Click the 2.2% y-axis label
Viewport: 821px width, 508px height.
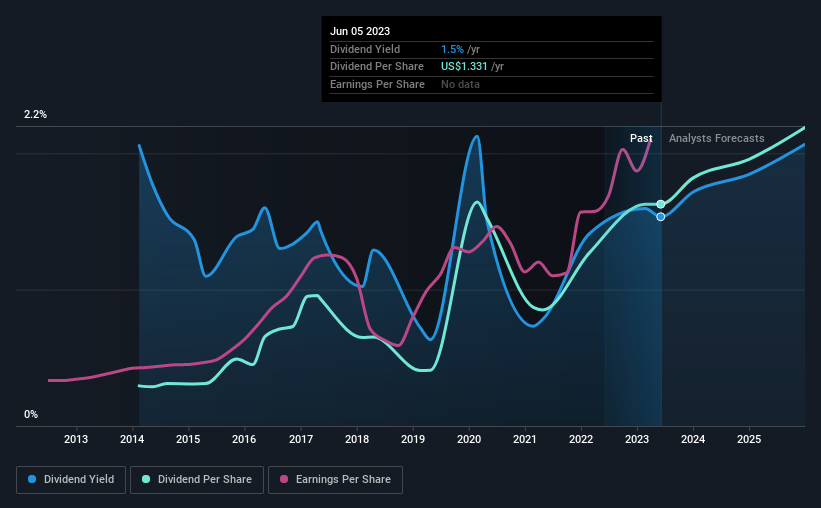tap(36, 115)
